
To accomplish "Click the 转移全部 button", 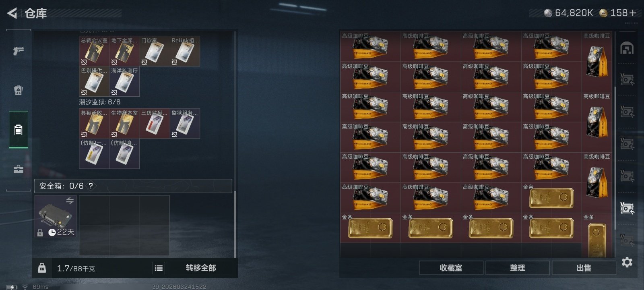I will click(x=201, y=268).
